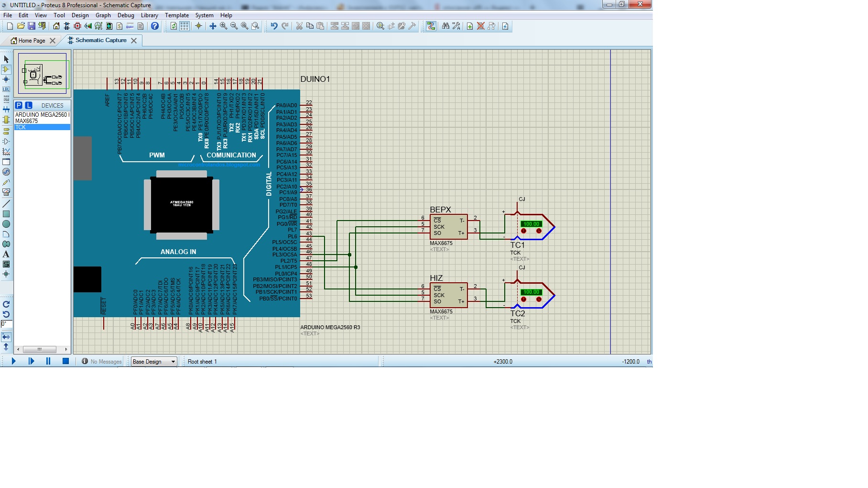Select Junction Dot Mode tool

[6, 79]
